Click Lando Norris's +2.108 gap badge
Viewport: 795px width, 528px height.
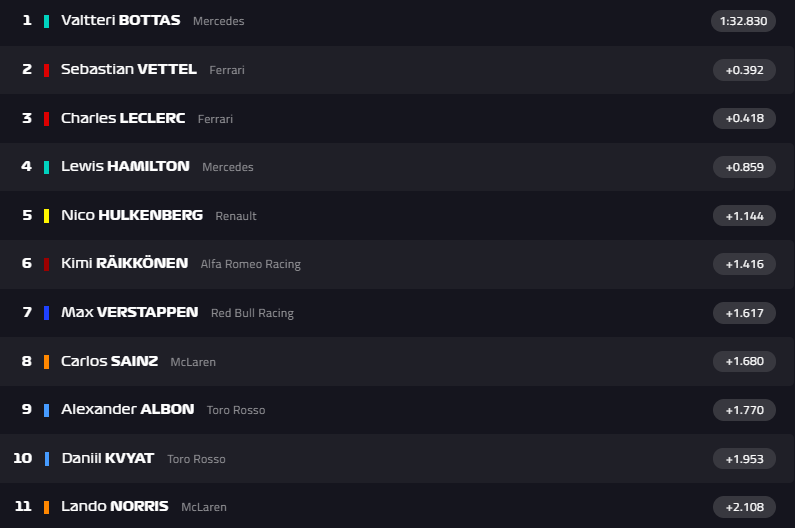point(744,507)
